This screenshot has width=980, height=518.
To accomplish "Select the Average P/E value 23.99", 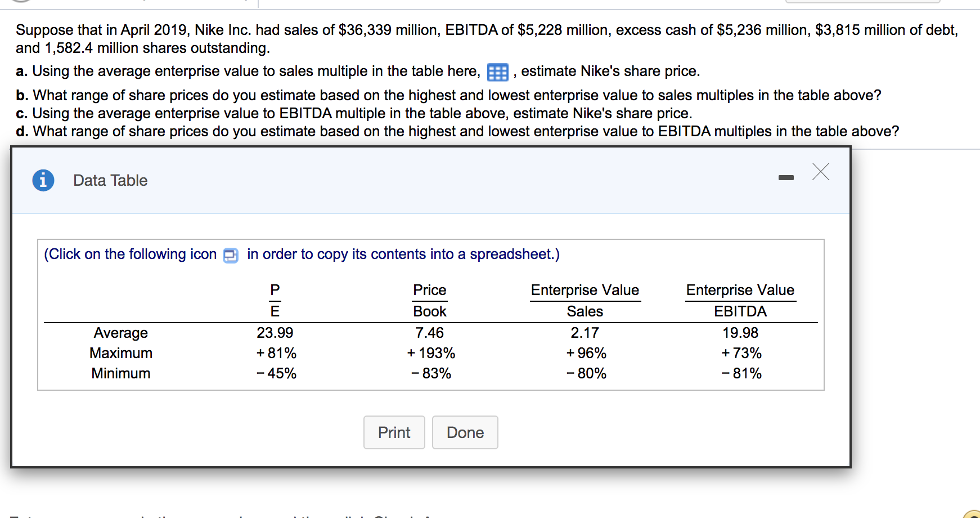I will tap(275, 333).
